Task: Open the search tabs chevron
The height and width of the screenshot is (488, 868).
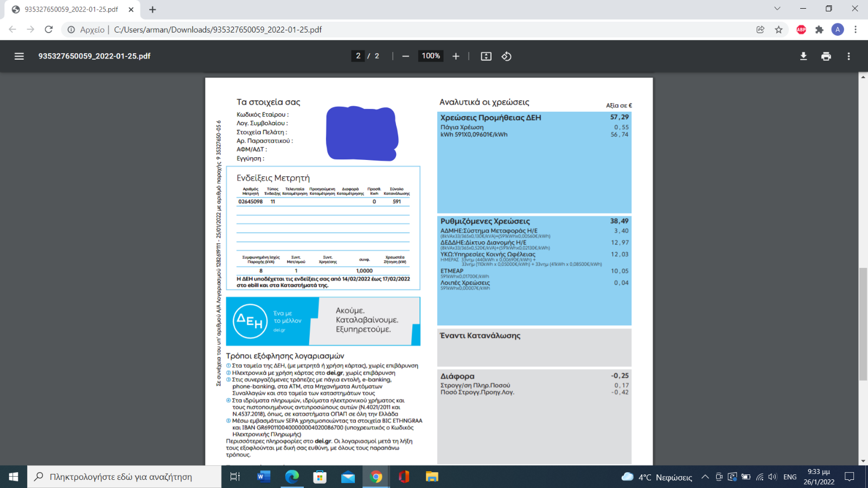Action: (777, 9)
